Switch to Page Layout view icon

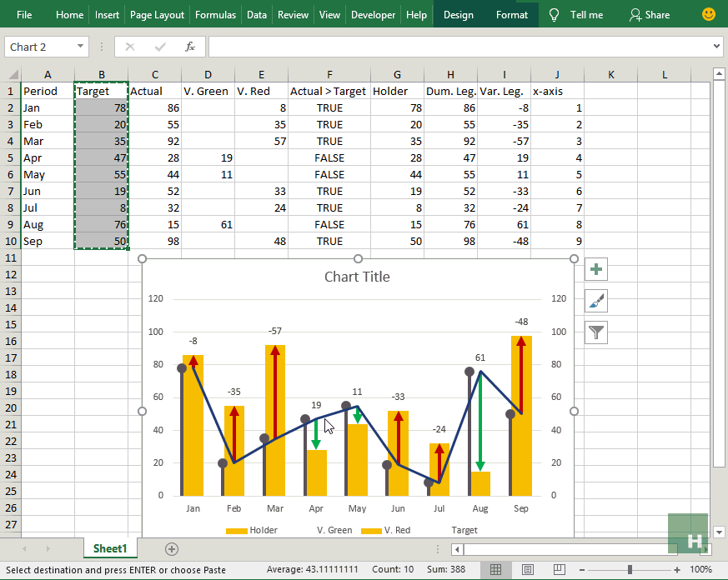point(528,569)
